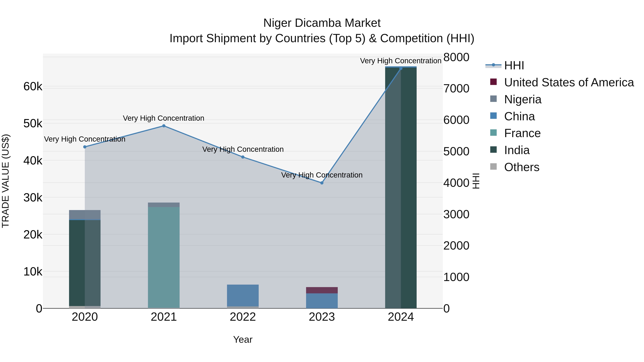Select the 2022 HHI data point
Viewport: 644px width, 362px height.
[243, 157]
